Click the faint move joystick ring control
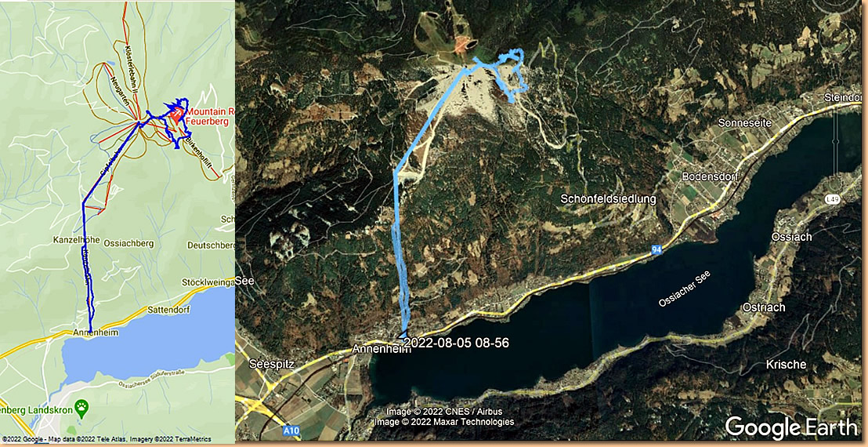This screenshot has width=868, height=447. tap(835, 38)
